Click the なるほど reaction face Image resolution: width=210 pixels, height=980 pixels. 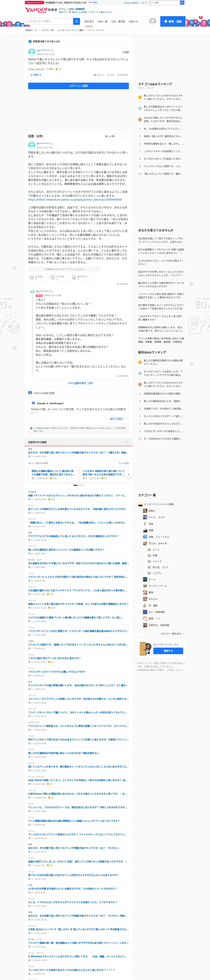click(32, 277)
